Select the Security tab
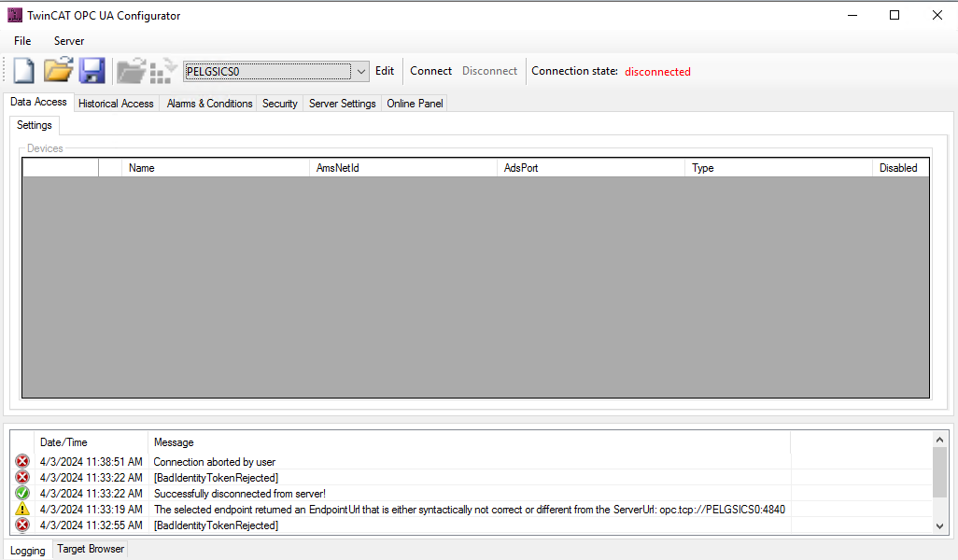Image resolution: width=958 pixels, height=560 pixels. 279,104
